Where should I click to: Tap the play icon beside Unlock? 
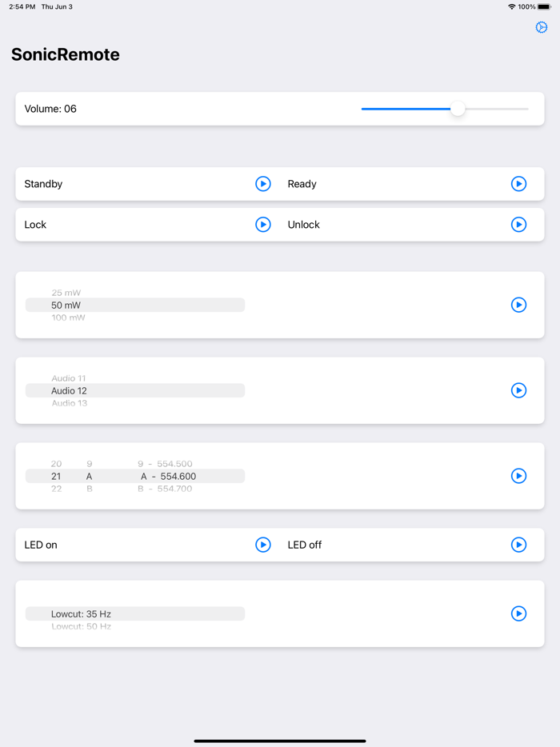coord(518,225)
